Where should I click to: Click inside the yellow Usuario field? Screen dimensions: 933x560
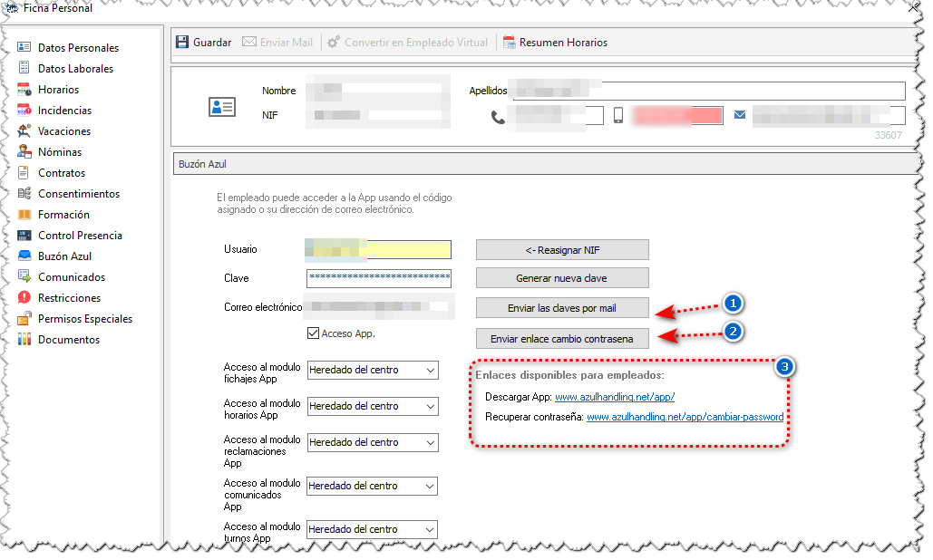pos(378,250)
